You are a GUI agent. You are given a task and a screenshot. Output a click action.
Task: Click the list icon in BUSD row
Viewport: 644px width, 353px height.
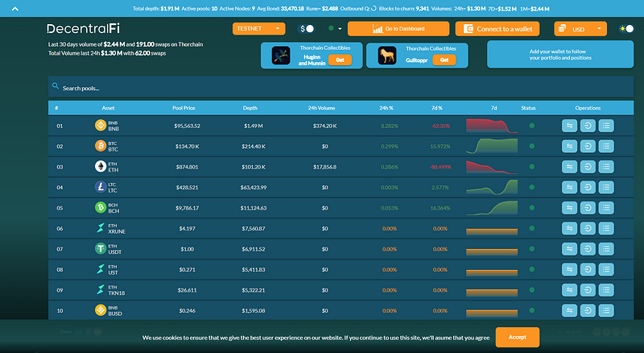pyautogui.click(x=606, y=310)
